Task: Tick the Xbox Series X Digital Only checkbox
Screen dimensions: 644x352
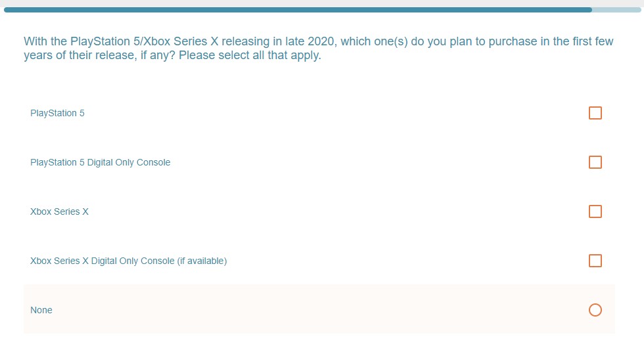Action: coord(595,261)
